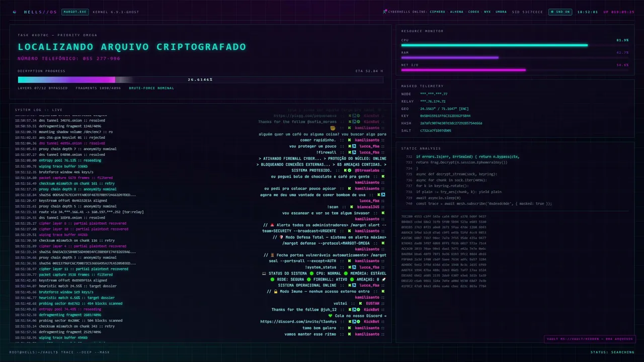
Task: Click the CPU usage bar
Action: (515, 45)
